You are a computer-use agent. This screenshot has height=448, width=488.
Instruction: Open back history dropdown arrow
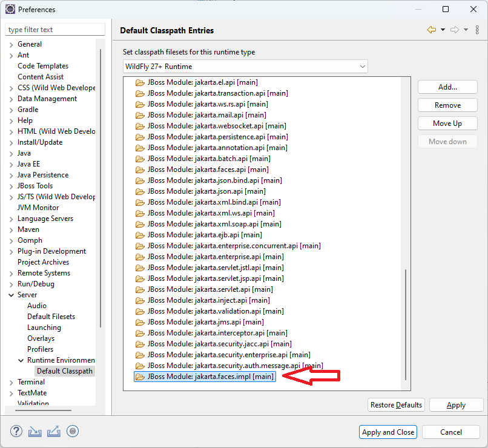click(x=443, y=30)
